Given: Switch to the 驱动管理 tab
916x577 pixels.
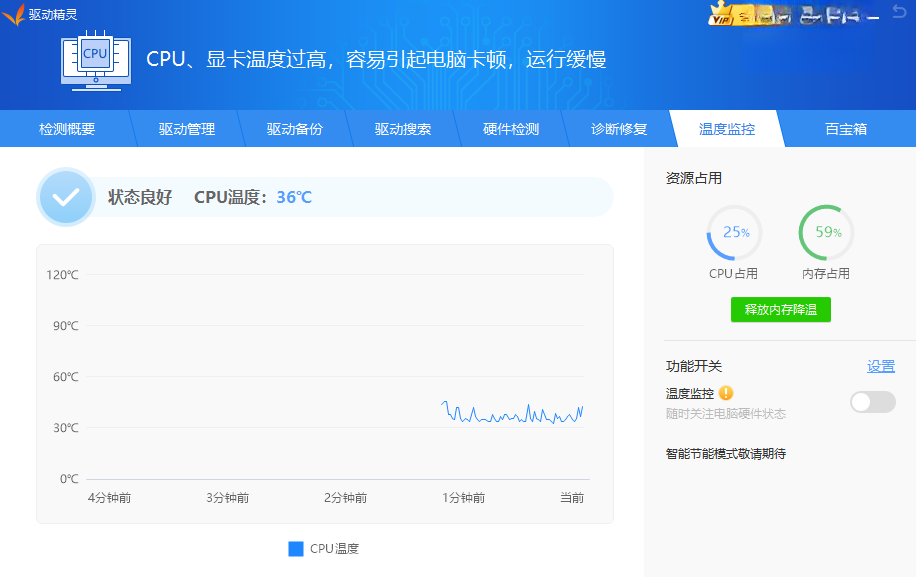Looking at the screenshot, I should click(x=186, y=129).
